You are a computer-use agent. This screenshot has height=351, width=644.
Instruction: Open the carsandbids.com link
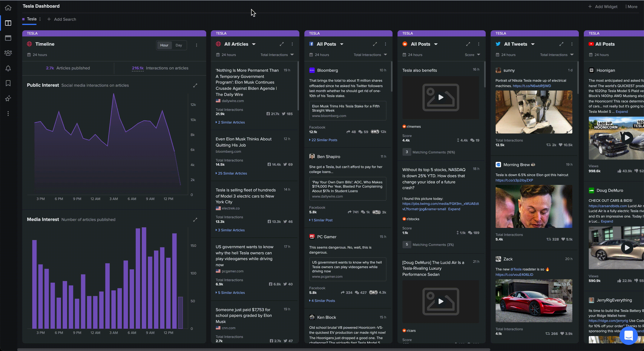pyautogui.click(x=608, y=206)
